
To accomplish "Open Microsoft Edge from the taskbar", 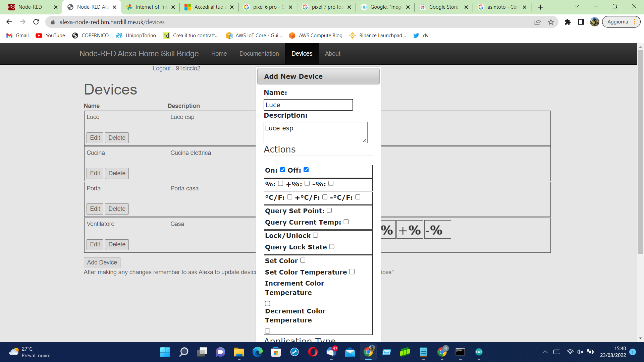I will (x=257, y=352).
